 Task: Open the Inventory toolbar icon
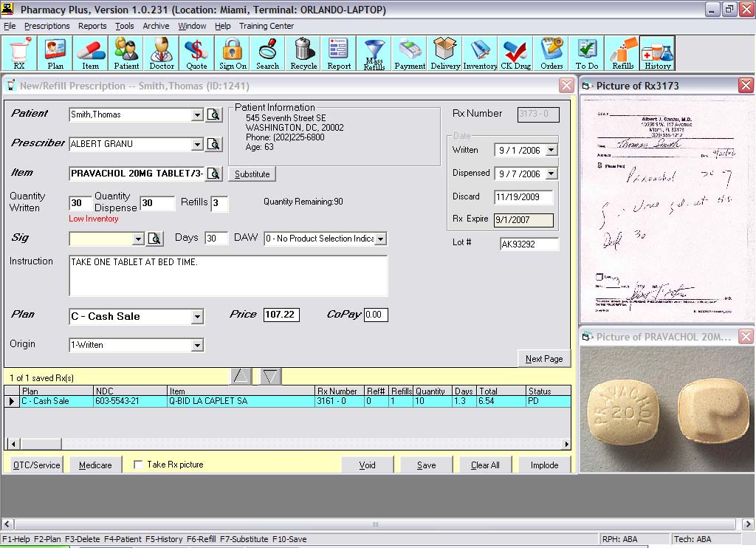click(x=480, y=53)
